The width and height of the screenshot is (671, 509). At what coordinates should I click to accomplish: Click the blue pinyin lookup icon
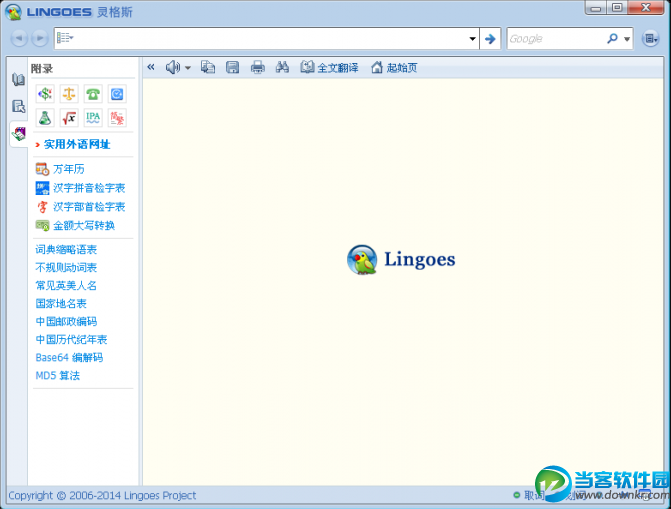(x=42, y=188)
